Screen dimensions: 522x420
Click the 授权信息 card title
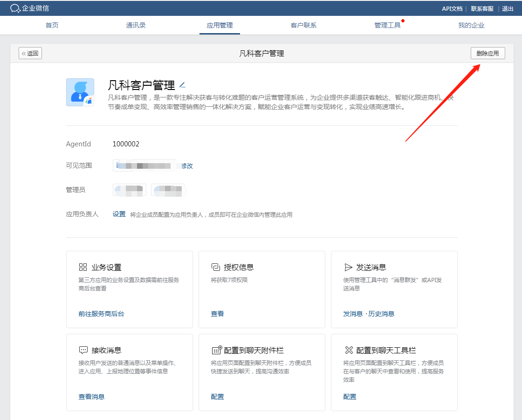coord(239,267)
